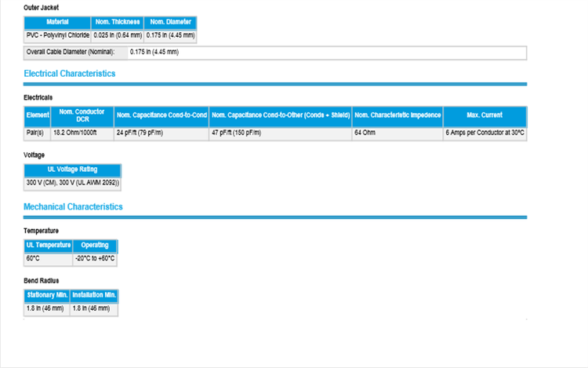
Task: Click the Electrical Characteristics section heading
Action: pyautogui.click(x=70, y=74)
